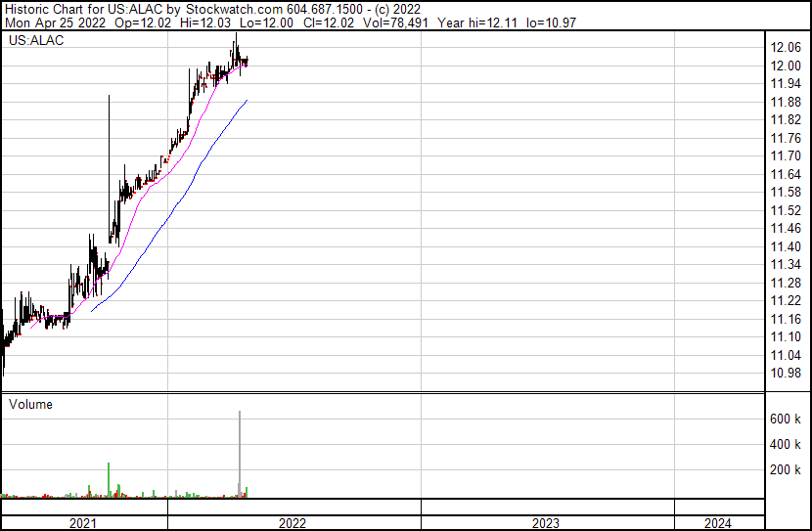The width and height of the screenshot is (812, 531).
Task: Click the 11.52 price axis label
Action: (786, 210)
